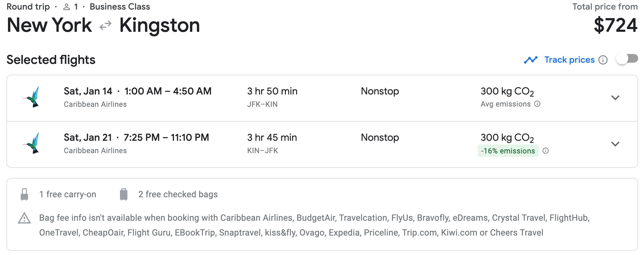Click the Avg emissions info icon
Image resolution: width=644 pixels, height=255 pixels.
coord(537,104)
